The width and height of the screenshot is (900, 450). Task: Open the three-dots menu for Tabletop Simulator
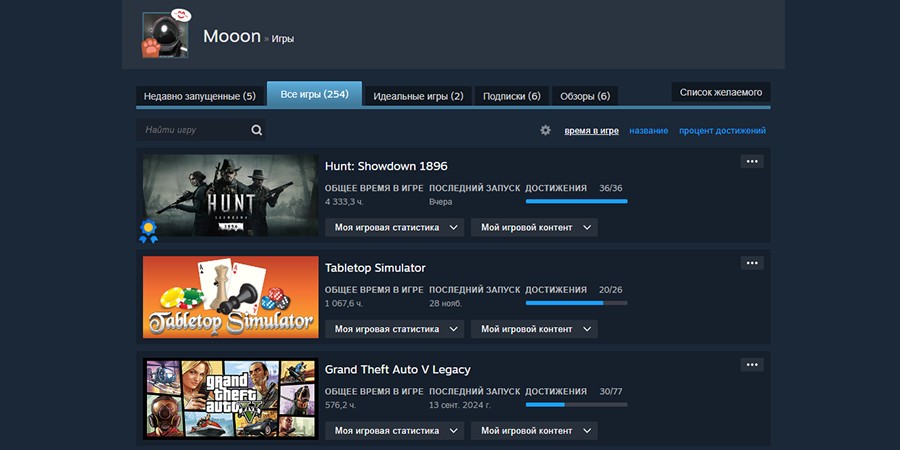(x=752, y=263)
